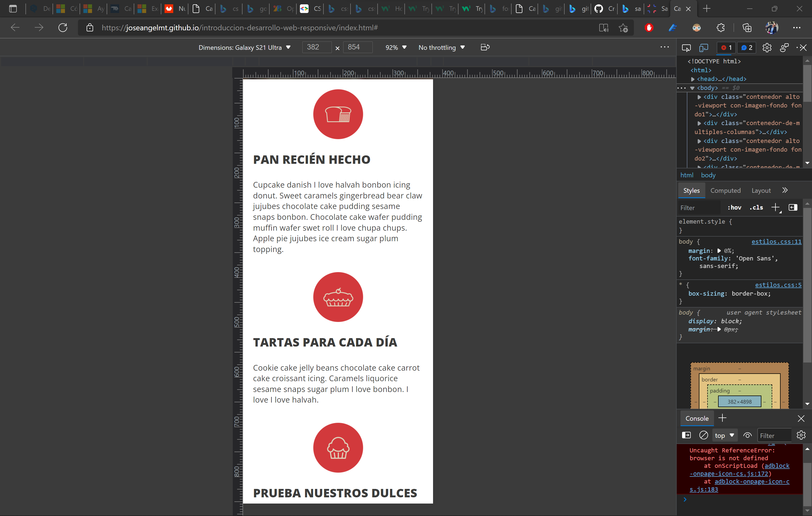Open the browser settings and more menu
Image resolution: width=812 pixels, height=516 pixels.
[x=797, y=28]
